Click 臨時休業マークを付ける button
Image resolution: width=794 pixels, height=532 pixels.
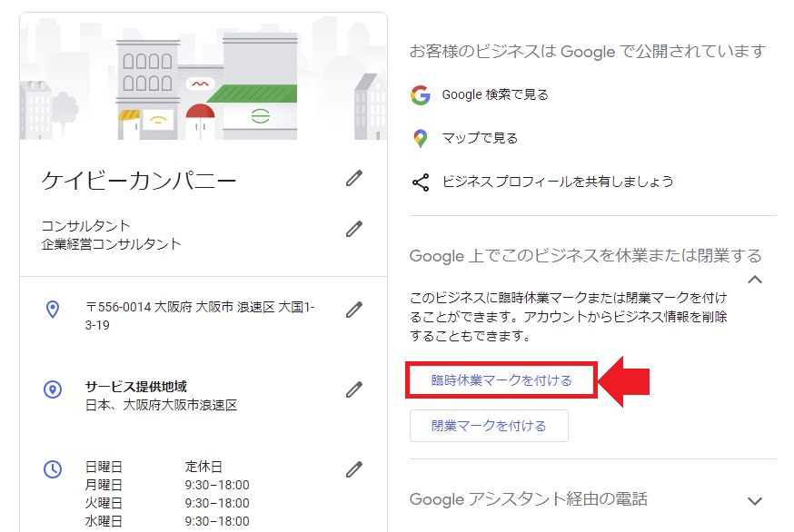(x=501, y=380)
